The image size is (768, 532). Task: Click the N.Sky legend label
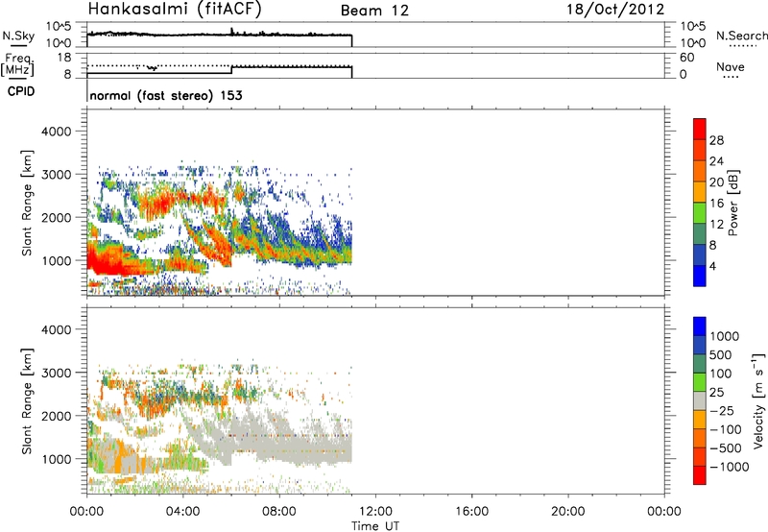[x=18, y=36]
